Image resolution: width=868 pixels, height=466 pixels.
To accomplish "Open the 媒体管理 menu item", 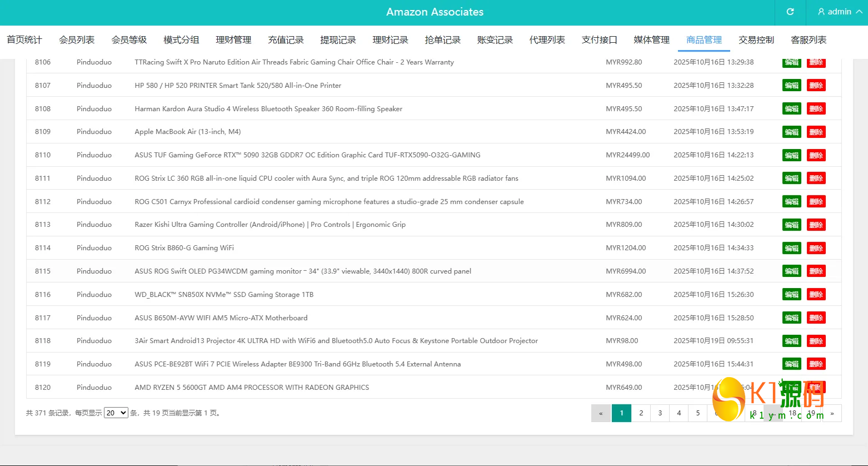I will pos(651,39).
